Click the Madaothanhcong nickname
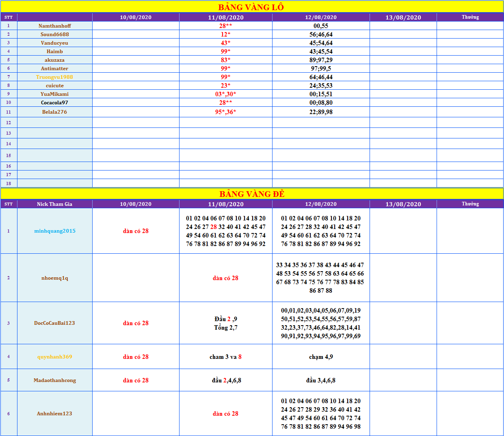 [54, 380]
